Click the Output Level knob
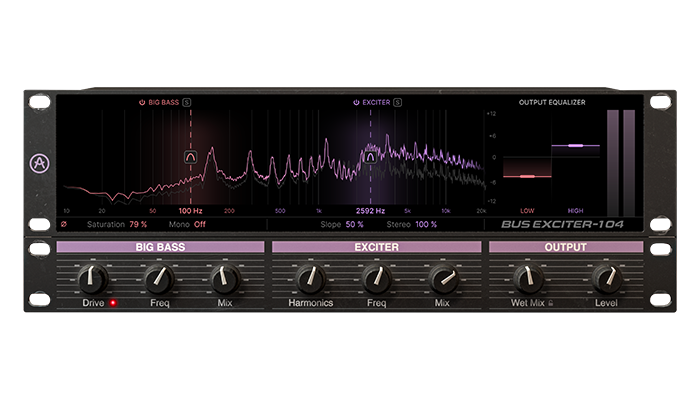Screen dimensions: 700x400 point(607,278)
